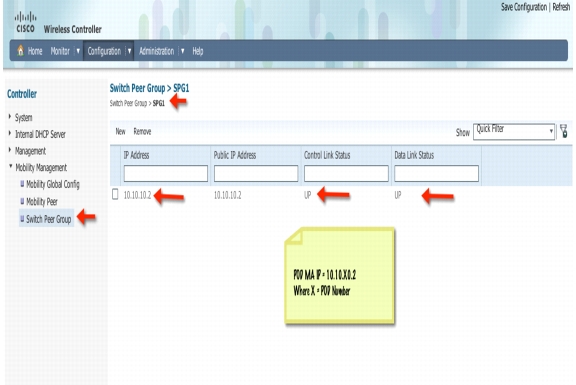Select Mobility Peer in sidebar

pos(42,201)
